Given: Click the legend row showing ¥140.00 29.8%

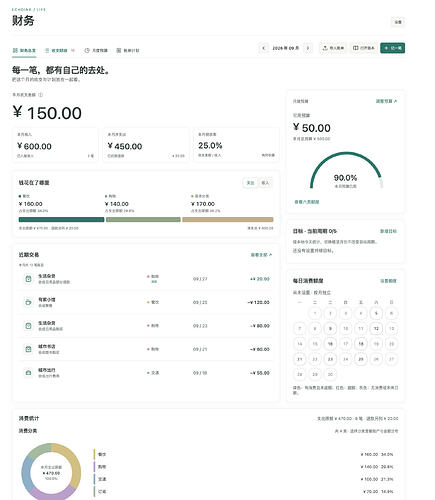Looking at the screenshot, I should point(246,467).
